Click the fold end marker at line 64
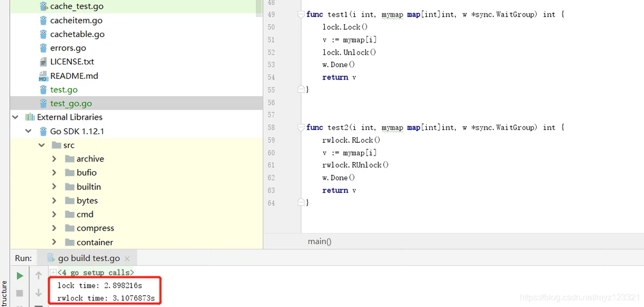The height and width of the screenshot is (307, 644). tap(301, 202)
